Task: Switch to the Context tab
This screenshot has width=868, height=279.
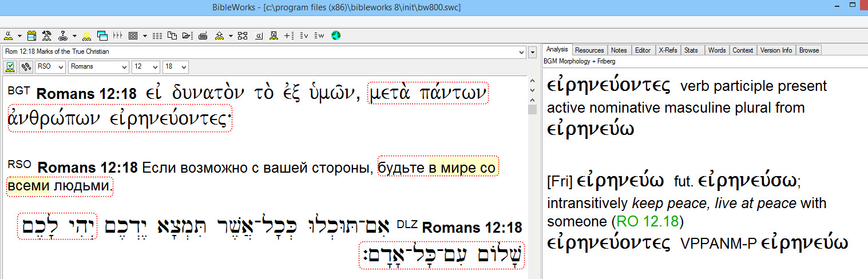Action: click(743, 50)
